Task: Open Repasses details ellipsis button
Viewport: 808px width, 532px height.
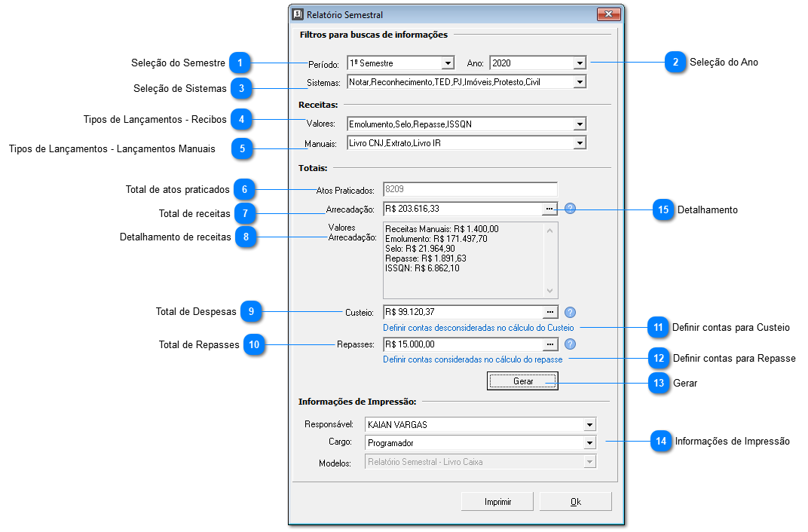Action: pyautogui.click(x=550, y=344)
